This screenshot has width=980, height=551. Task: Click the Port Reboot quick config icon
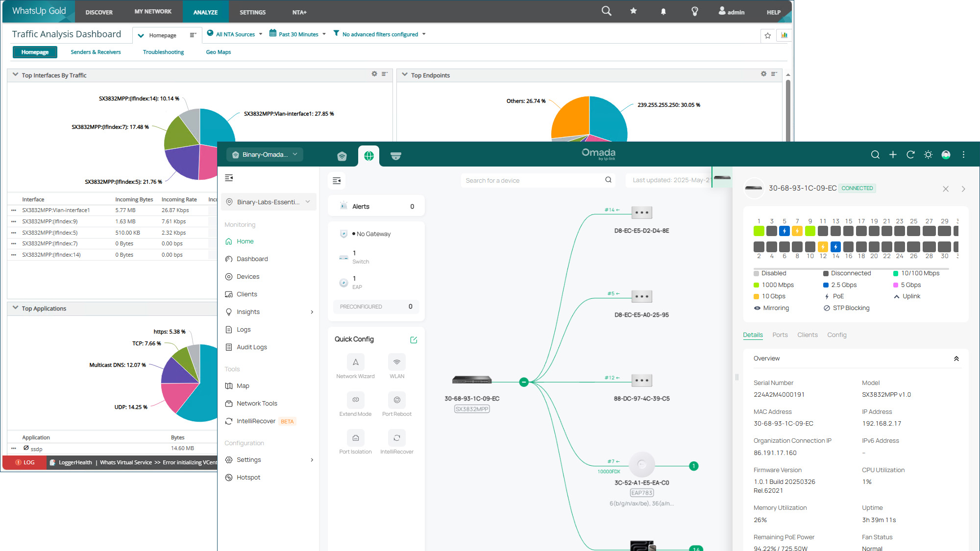(397, 400)
